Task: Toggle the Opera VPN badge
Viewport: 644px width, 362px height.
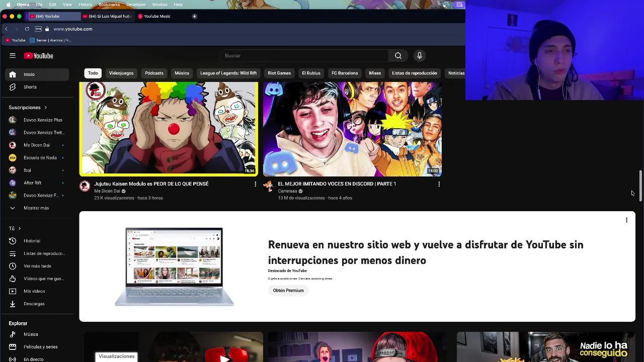Action: coord(38,29)
